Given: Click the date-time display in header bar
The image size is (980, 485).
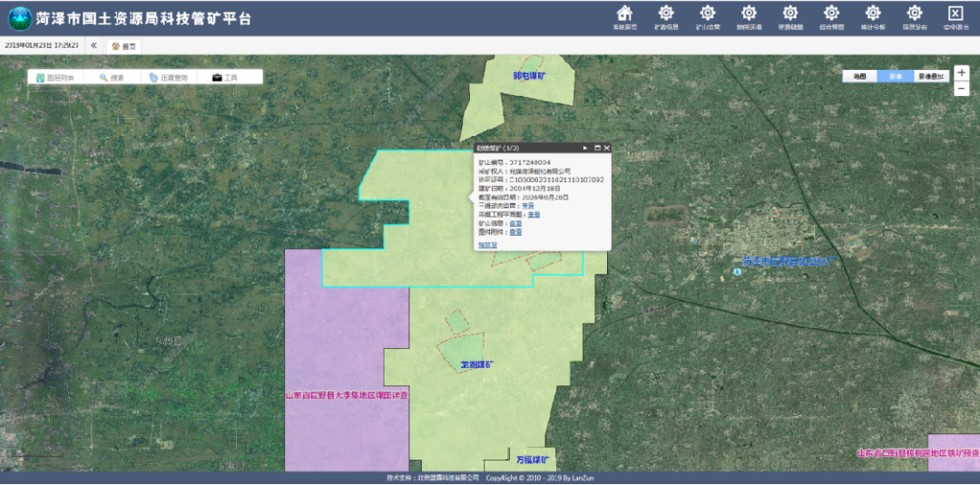Looking at the screenshot, I should [x=42, y=45].
